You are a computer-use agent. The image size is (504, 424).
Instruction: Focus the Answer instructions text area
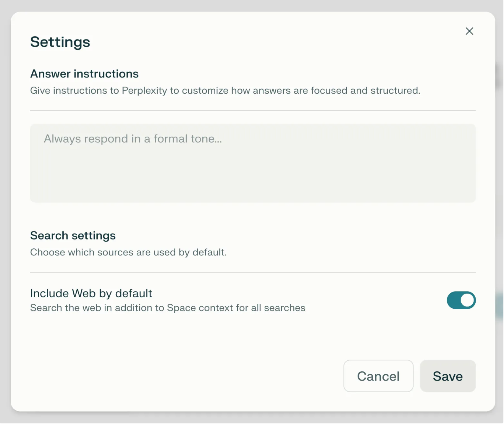pos(253,163)
